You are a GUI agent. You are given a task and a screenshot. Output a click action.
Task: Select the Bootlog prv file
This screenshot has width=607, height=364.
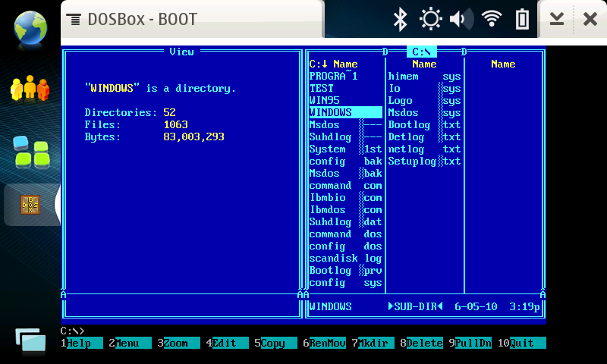(345, 270)
